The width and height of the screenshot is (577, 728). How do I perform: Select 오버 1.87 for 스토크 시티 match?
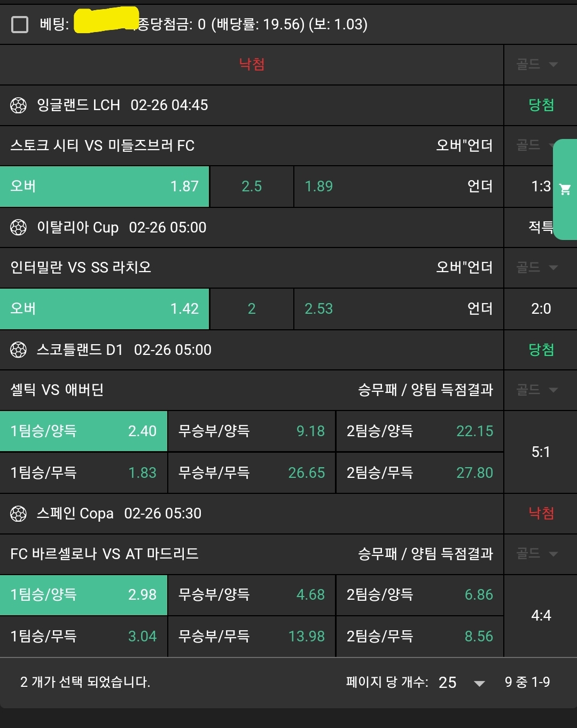(x=105, y=187)
